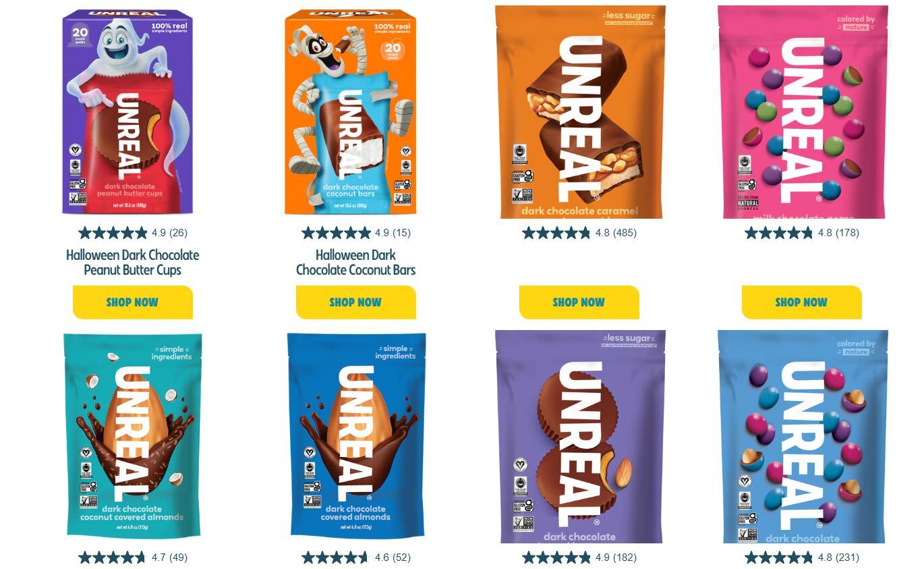
Task: View the 4.7 star rating with 49 reviews
Action: point(133,558)
